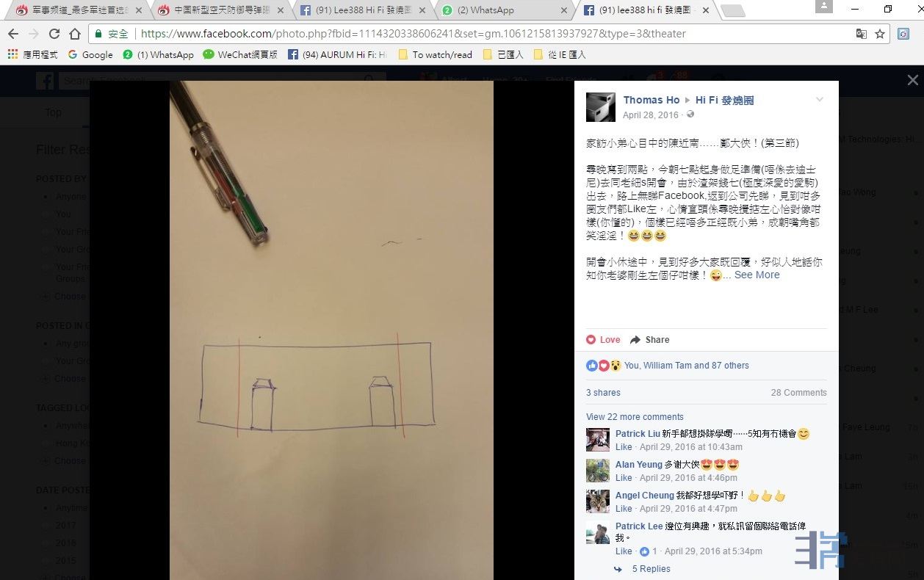Click the address bar URL field
The image size is (924, 580).
pos(477,34)
